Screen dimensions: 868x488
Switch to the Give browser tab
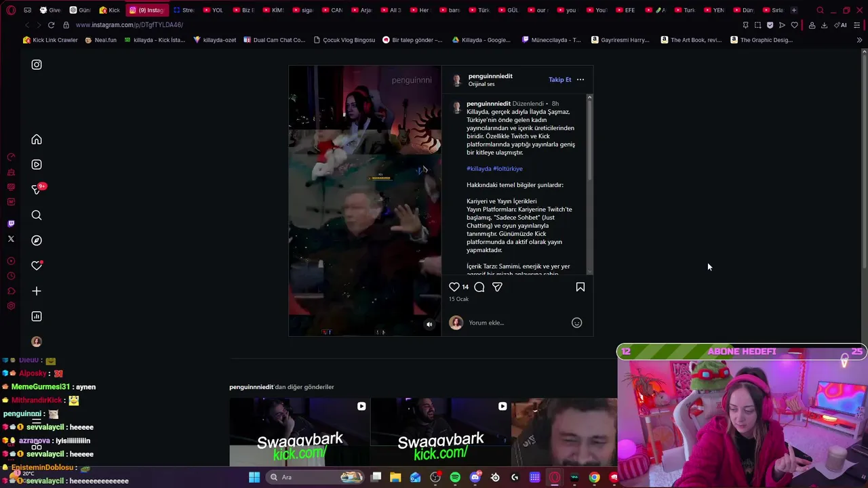(51, 10)
